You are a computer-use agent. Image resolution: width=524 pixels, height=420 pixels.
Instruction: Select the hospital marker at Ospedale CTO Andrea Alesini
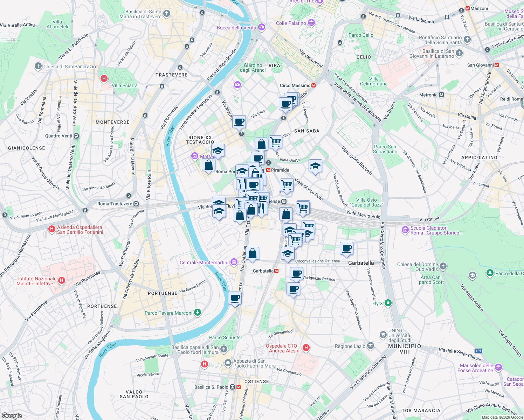(x=306, y=347)
